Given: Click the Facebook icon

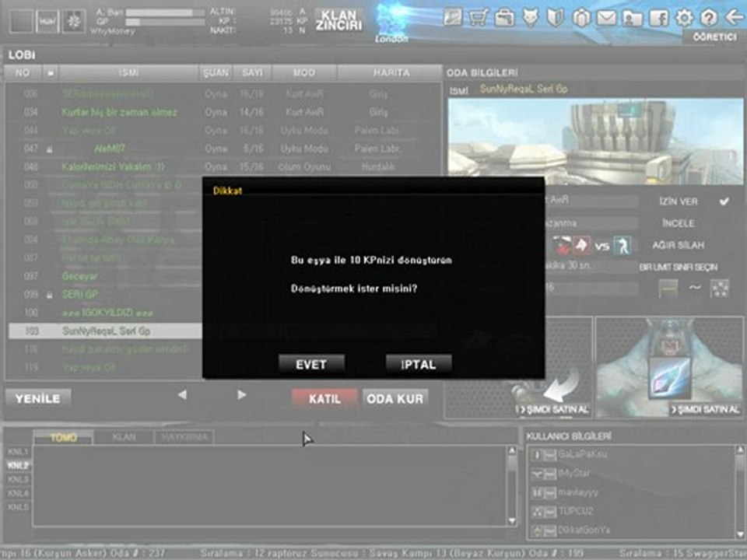Looking at the screenshot, I should coord(658,18).
